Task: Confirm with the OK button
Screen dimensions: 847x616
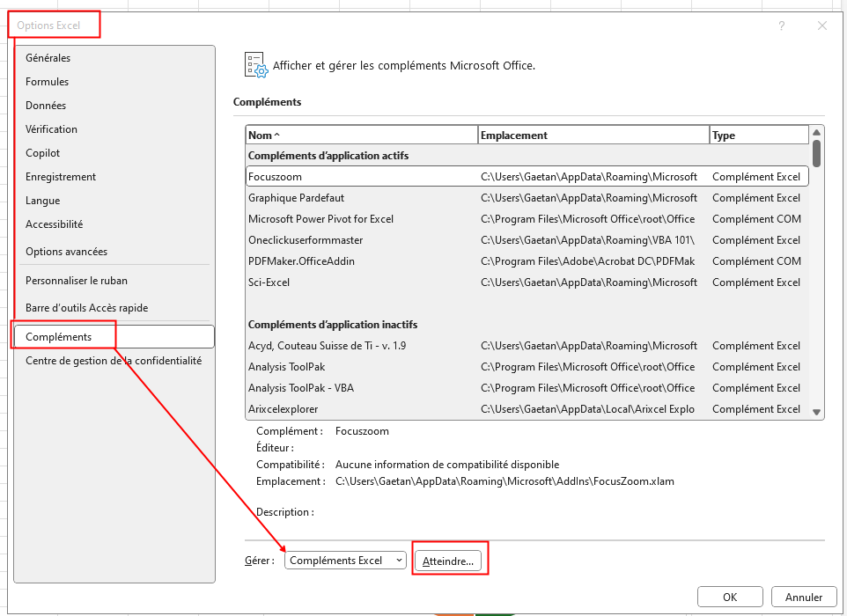Action: pyautogui.click(x=729, y=597)
